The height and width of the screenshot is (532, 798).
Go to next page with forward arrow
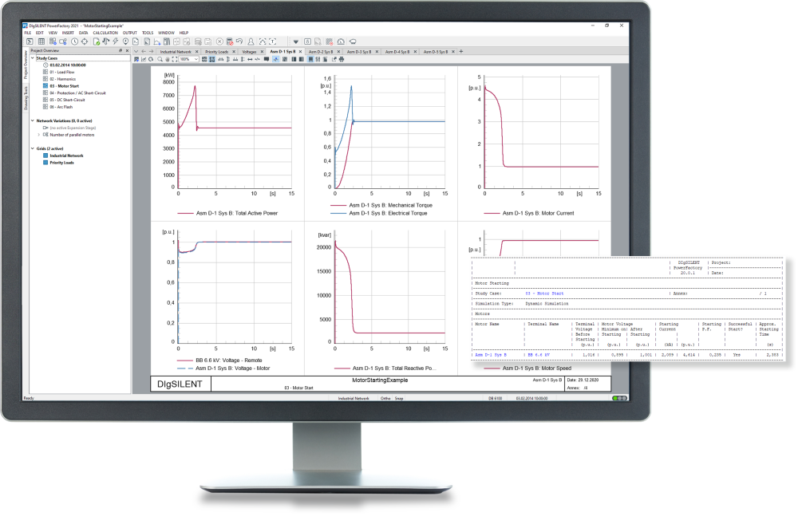tap(151, 51)
